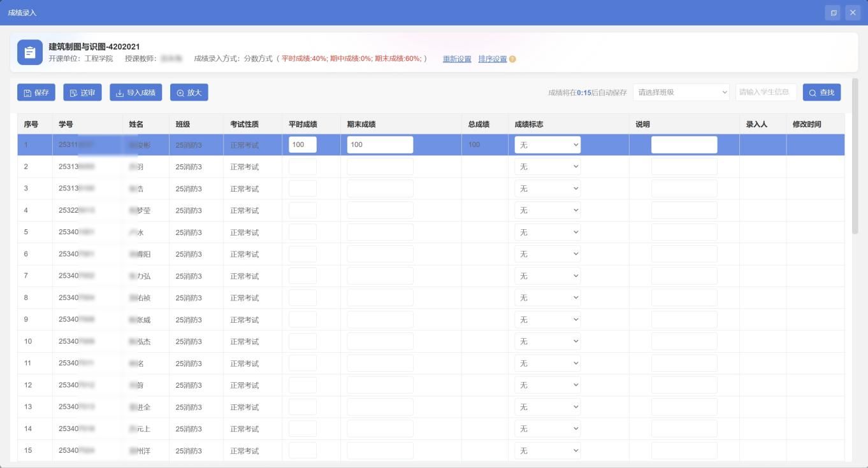Open the 排序设置 link
Screen dimensions: 868x468
pos(492,59)
